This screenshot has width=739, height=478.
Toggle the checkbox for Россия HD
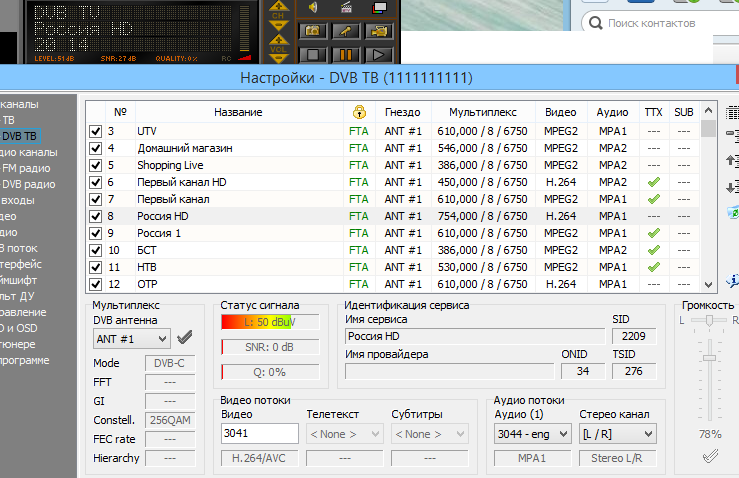(x=95, y=216)
